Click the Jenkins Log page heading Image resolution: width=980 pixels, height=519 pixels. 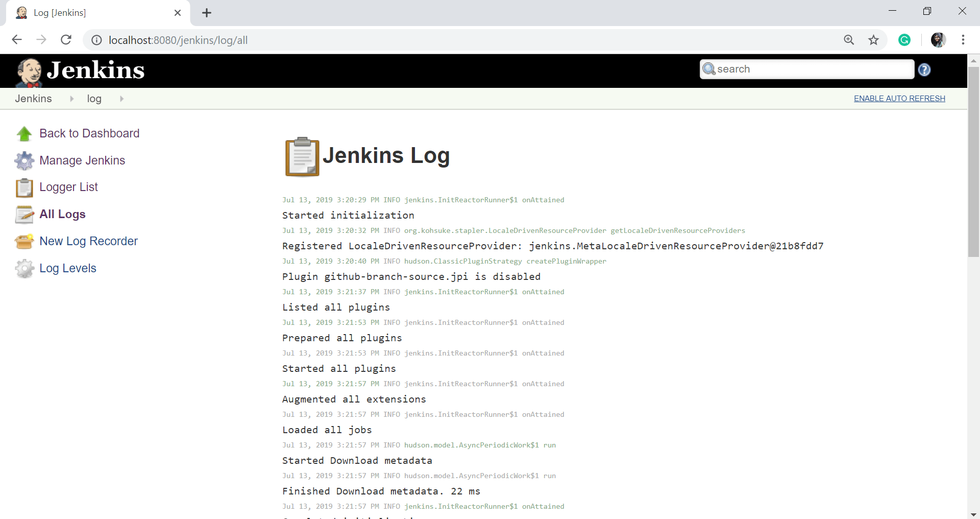coord(386,155)
